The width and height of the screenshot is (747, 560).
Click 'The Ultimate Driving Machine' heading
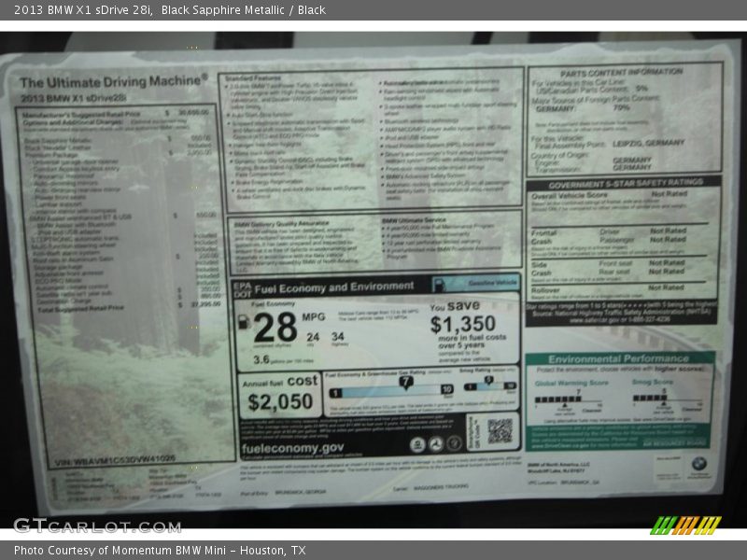[x=113, y=81]
